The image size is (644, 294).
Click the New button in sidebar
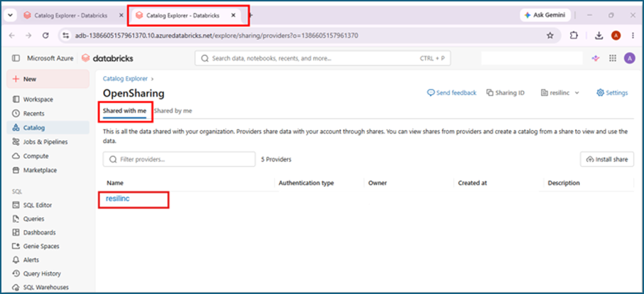coord(48,79)
